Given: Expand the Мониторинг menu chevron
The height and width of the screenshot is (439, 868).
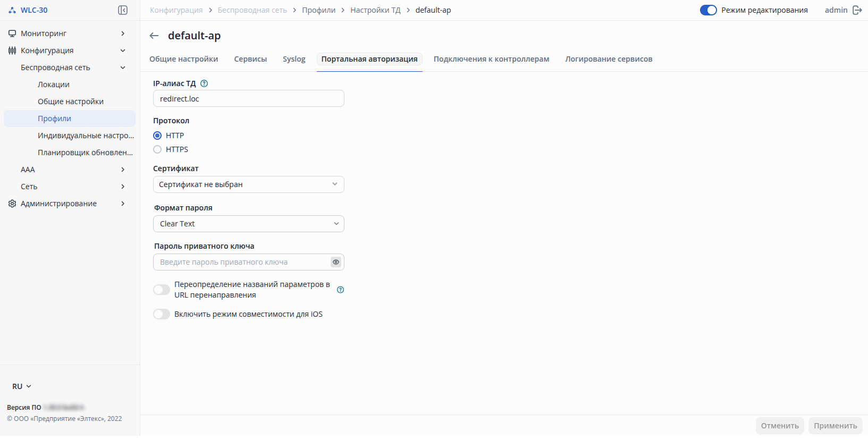Looking at the screenshot, I should pos(123,33).
